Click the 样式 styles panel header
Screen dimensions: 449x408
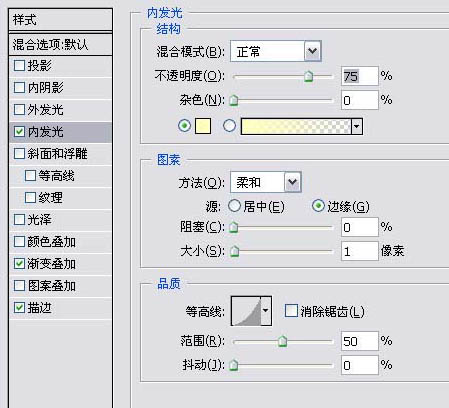pyautogui.click(x=61, y=19)
